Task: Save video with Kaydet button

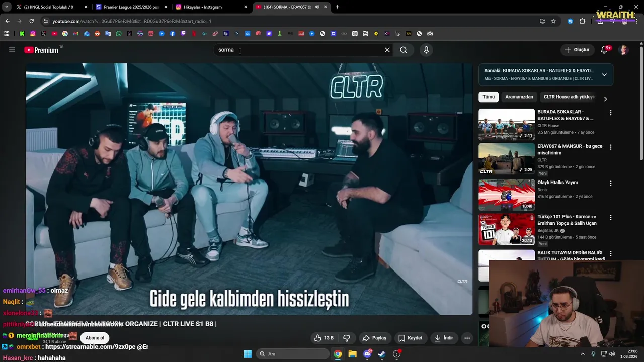Action: tap(411, 338)
